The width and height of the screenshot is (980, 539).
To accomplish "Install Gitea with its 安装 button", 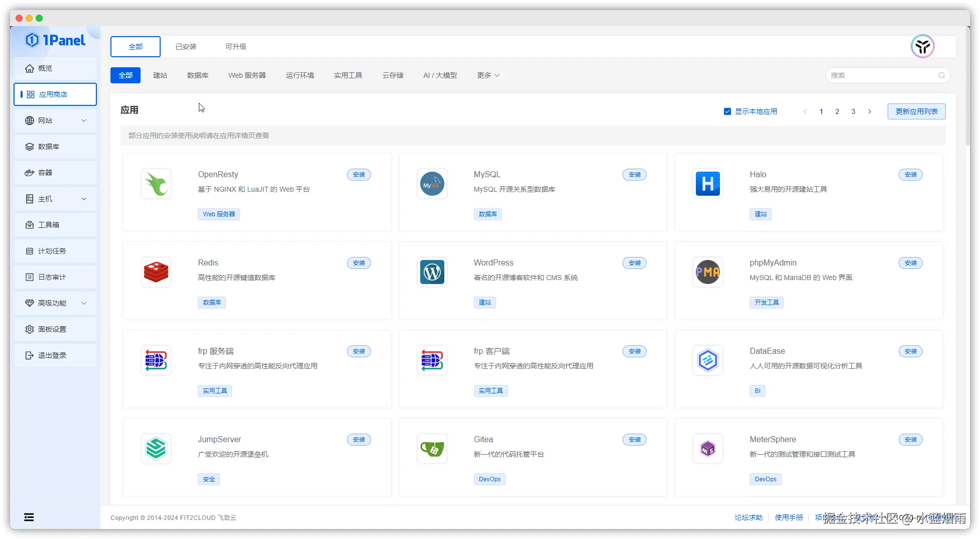I will pyautogui.click(x=635, y=440).
